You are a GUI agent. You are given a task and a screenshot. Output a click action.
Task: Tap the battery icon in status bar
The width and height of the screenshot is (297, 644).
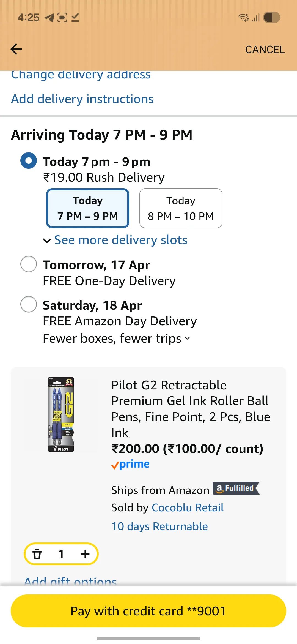click(x=271, y=18)
